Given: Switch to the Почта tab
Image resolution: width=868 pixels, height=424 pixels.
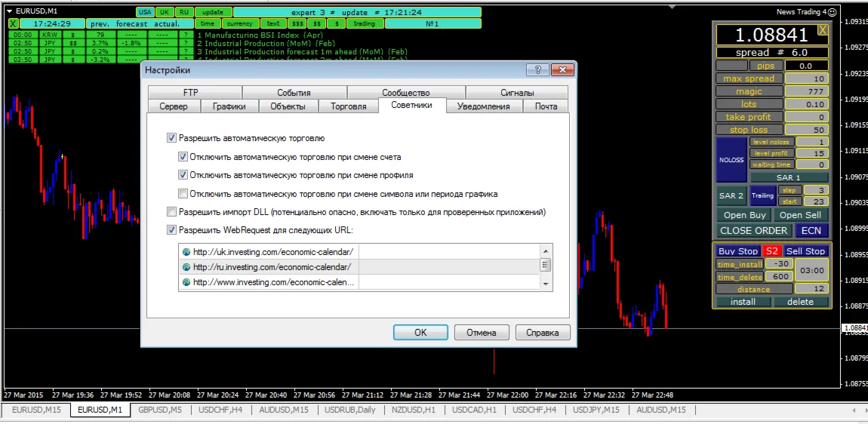Looking at the screenshot, I should click(x=546, y=106).
